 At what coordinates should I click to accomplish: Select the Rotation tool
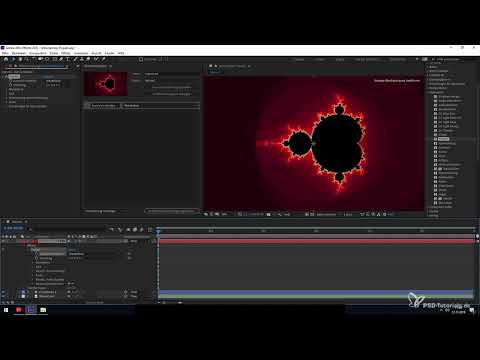coord(34,59)
